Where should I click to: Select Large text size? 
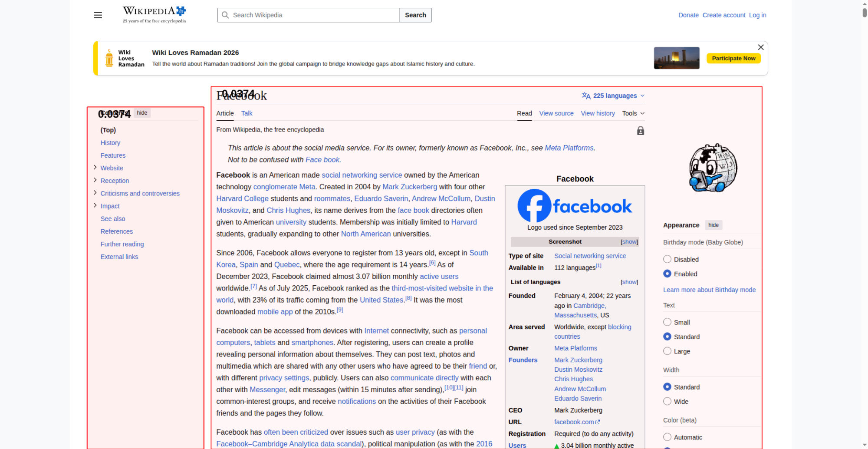667,351
